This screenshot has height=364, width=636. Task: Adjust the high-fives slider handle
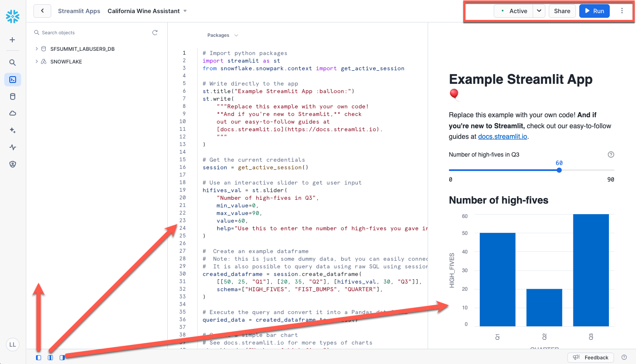click(x=559, y=170)
